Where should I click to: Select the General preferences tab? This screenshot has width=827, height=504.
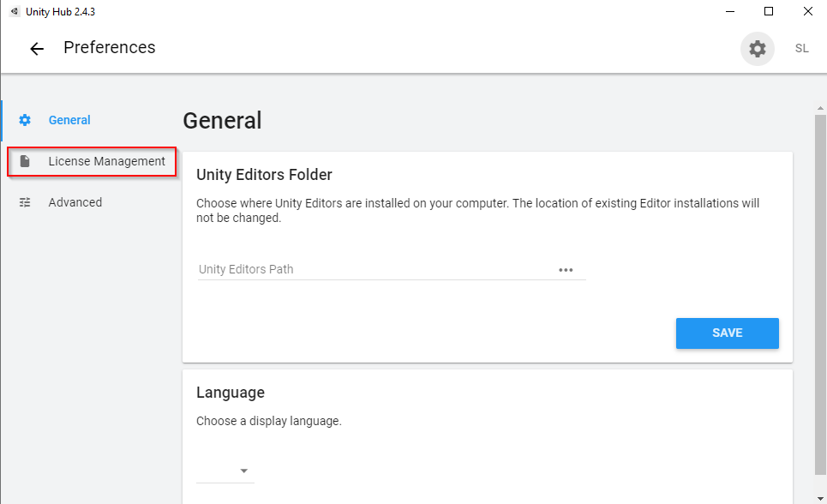pyautogui.click(x=69, y=120)
